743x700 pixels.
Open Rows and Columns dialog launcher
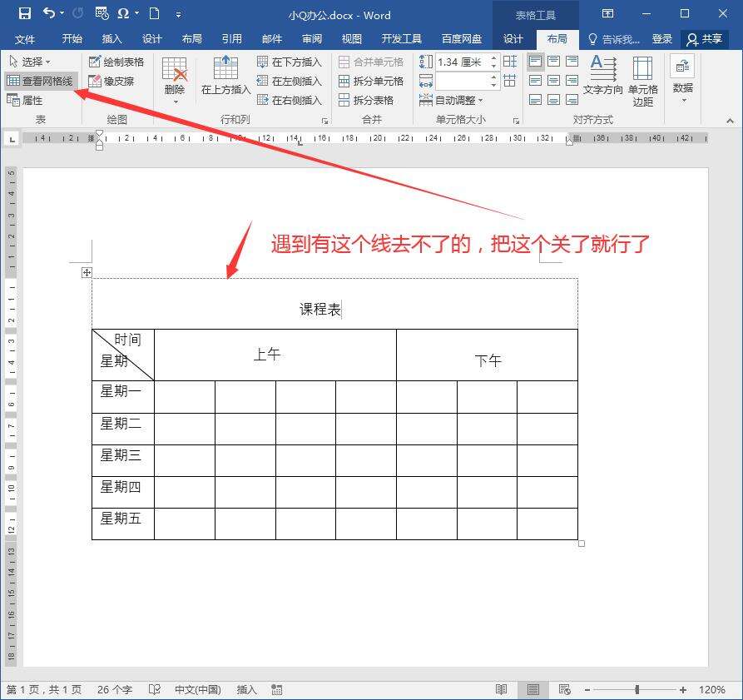click(324, 121)
